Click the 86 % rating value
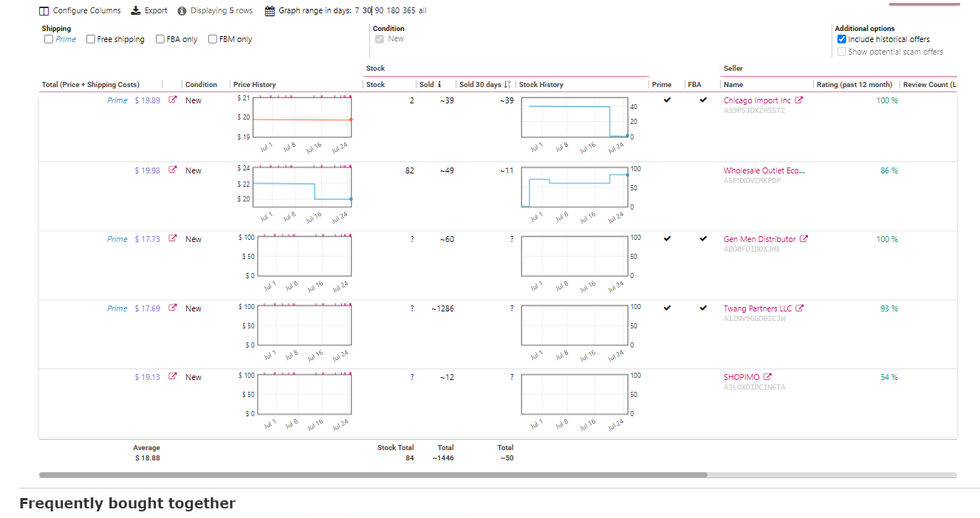980x518 pixels. tap(889, 170)
